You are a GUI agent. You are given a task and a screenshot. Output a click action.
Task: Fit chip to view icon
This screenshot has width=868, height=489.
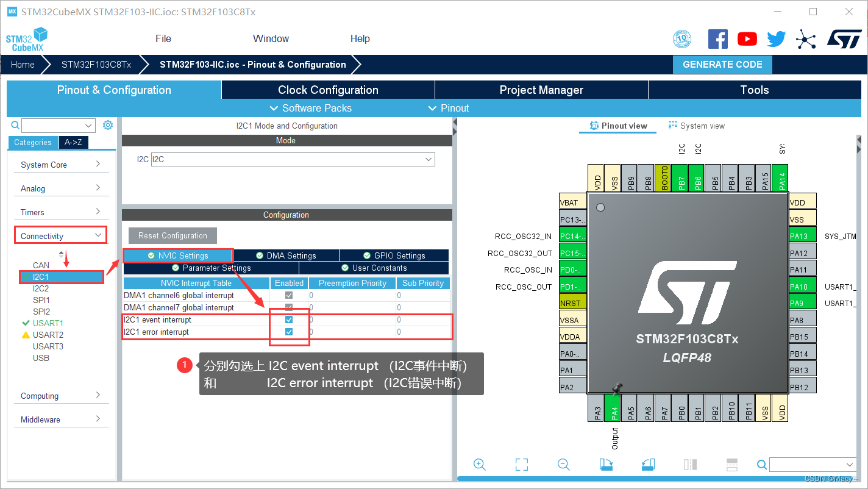[x=522, y=465]
